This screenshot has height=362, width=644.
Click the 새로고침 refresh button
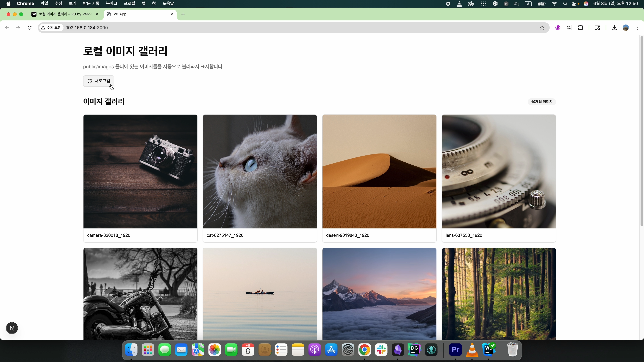[98, 81]
